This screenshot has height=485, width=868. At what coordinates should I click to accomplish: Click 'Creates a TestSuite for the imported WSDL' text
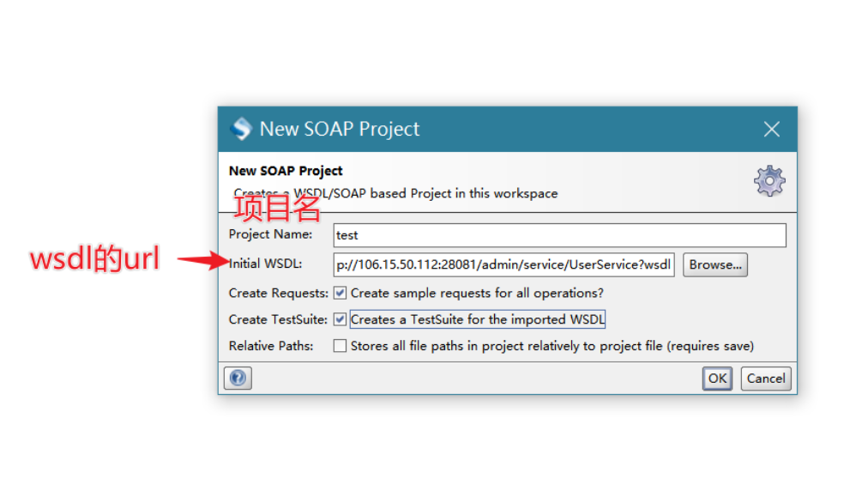[478, 319]
